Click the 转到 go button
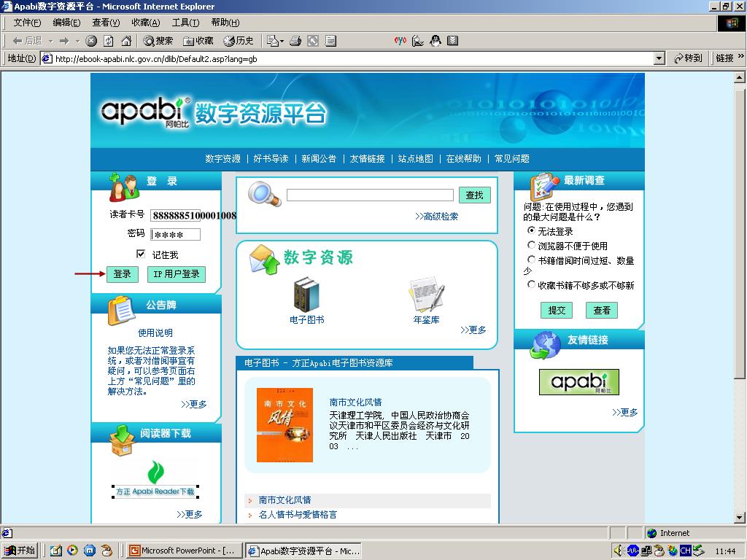Screen dimensions: 747x560 pyautogui.click(x=688, y=58)
